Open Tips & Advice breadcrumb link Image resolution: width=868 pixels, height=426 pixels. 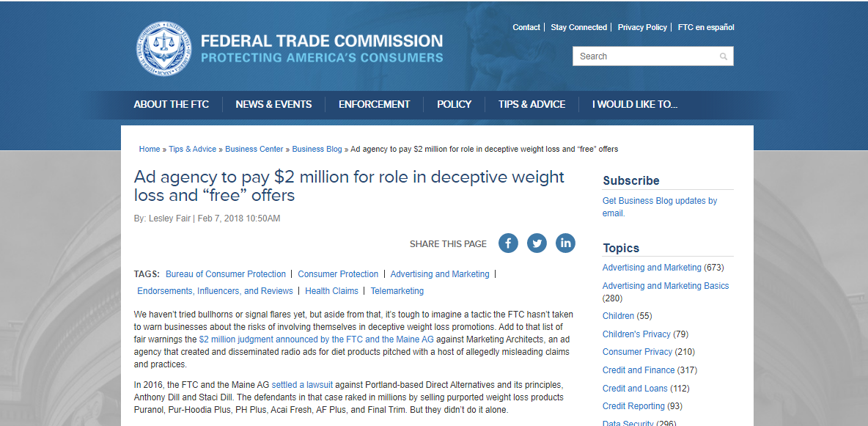pyautogui.click(x=193, y=149)
